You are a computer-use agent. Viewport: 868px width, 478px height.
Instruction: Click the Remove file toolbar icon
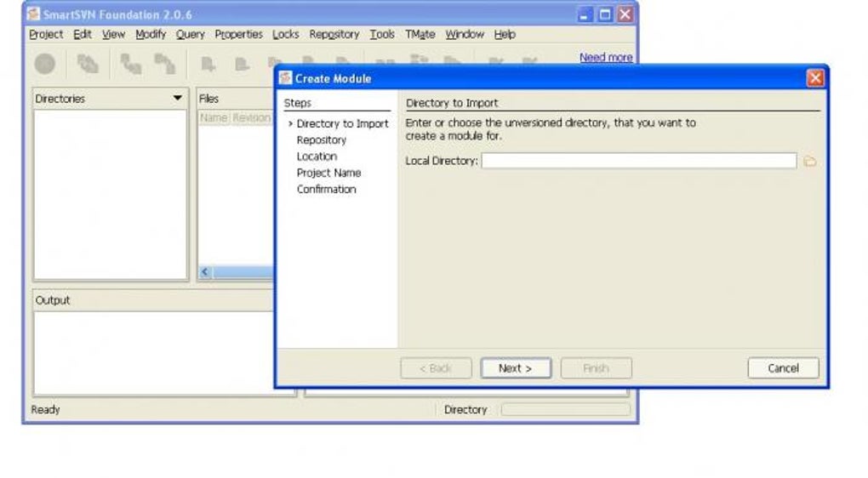[x=242, y=64]
